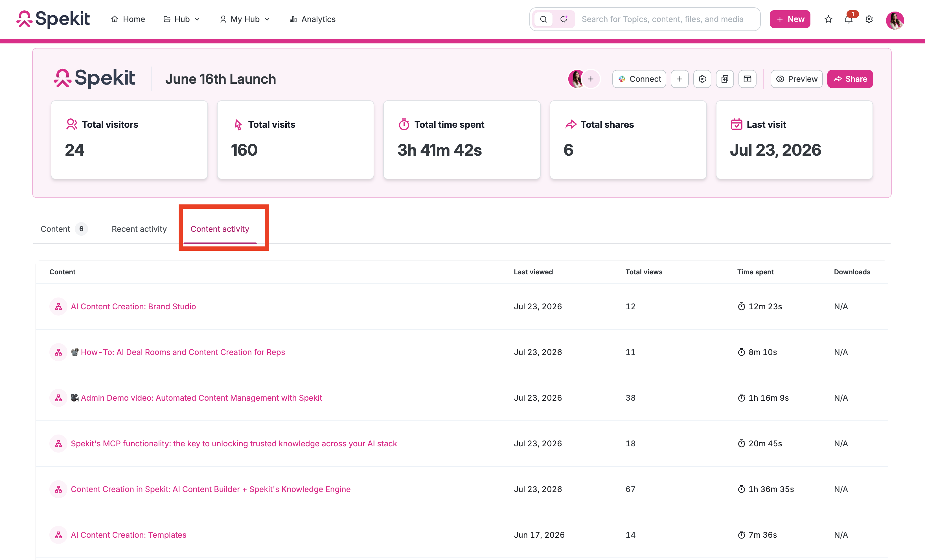The image size is (925, 560).
Task: Click the Total time spent stopwatch icon
Action: [404, 124]
